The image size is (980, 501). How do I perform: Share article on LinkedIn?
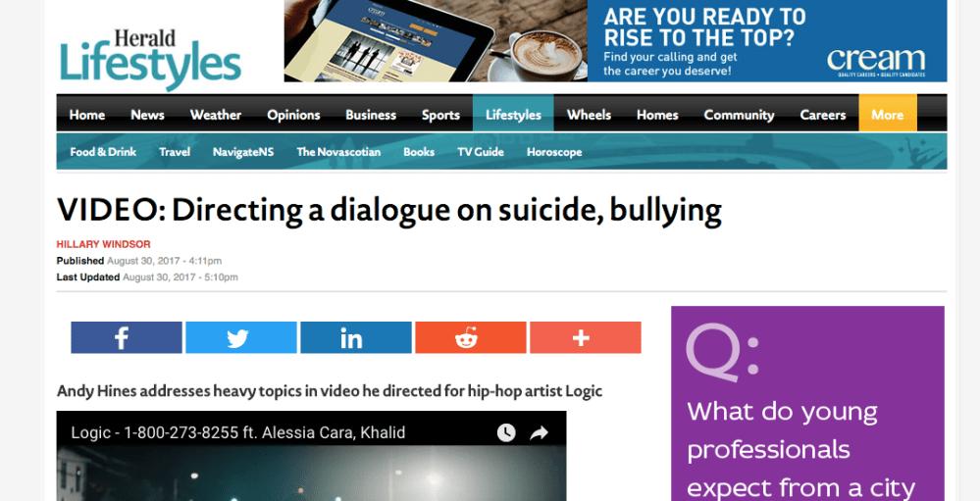tap(355, 337)
